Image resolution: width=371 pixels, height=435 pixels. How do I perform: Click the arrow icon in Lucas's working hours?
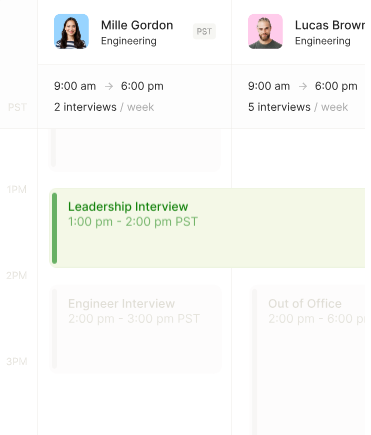[303, 86]
